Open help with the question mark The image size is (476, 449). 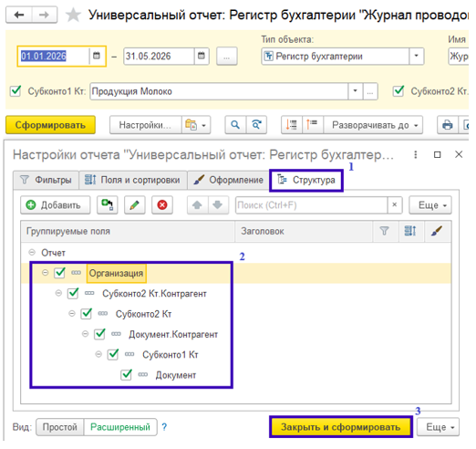click(164, 427)
